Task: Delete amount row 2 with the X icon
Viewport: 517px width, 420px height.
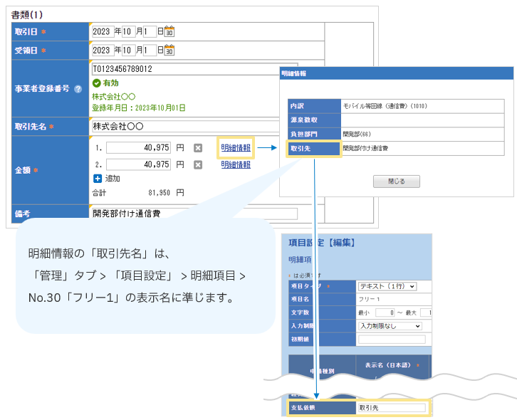Action: click(198, 164)
